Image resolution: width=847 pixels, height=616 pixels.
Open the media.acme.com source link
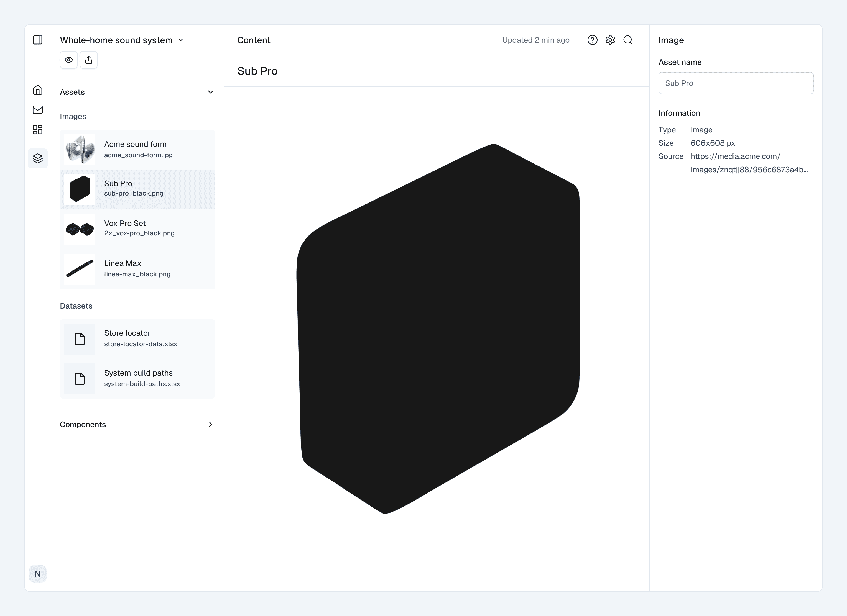pyautogui.click(x=749, y=163)
